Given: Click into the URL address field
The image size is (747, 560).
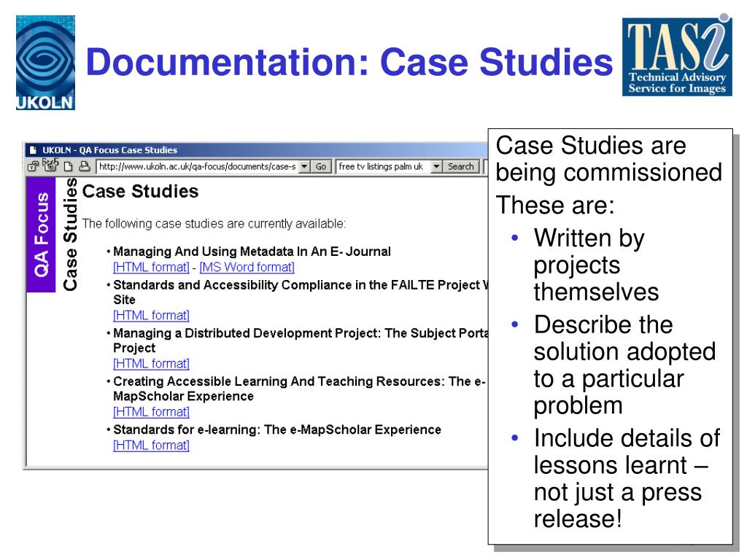Looking at the screenshot, I should (198, 167).
